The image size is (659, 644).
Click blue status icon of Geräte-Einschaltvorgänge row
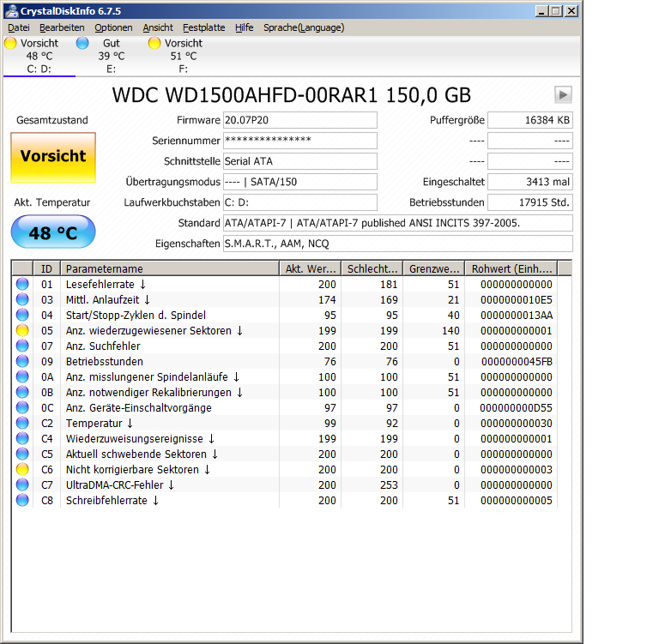tap(22, 407)
